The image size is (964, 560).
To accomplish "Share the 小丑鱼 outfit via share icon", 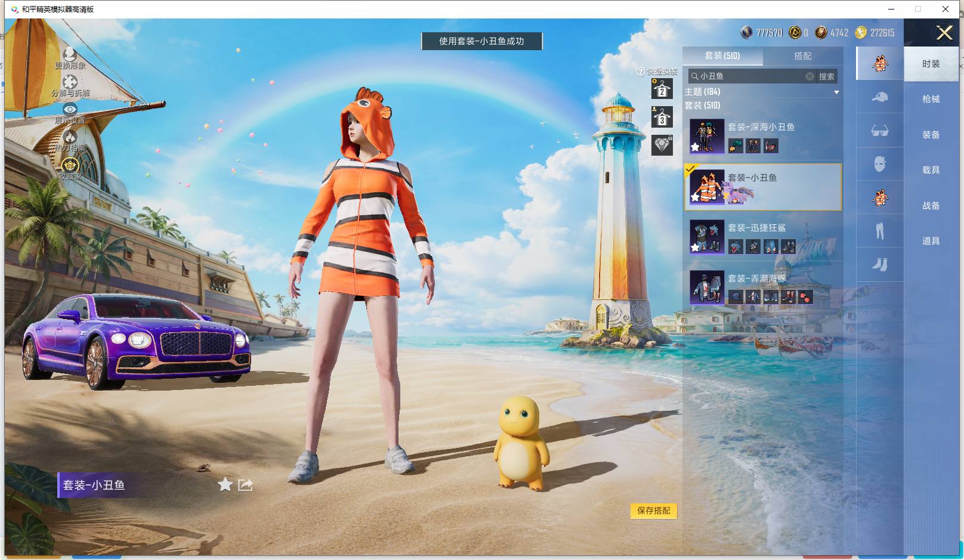I will (x=245, y=484).
